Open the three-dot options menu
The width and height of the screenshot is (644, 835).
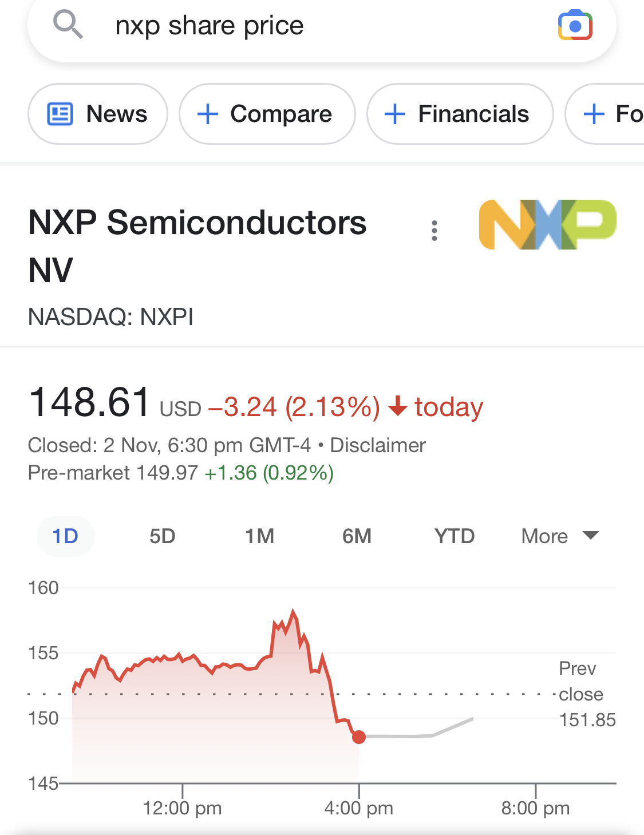click(x=434, y=231)
